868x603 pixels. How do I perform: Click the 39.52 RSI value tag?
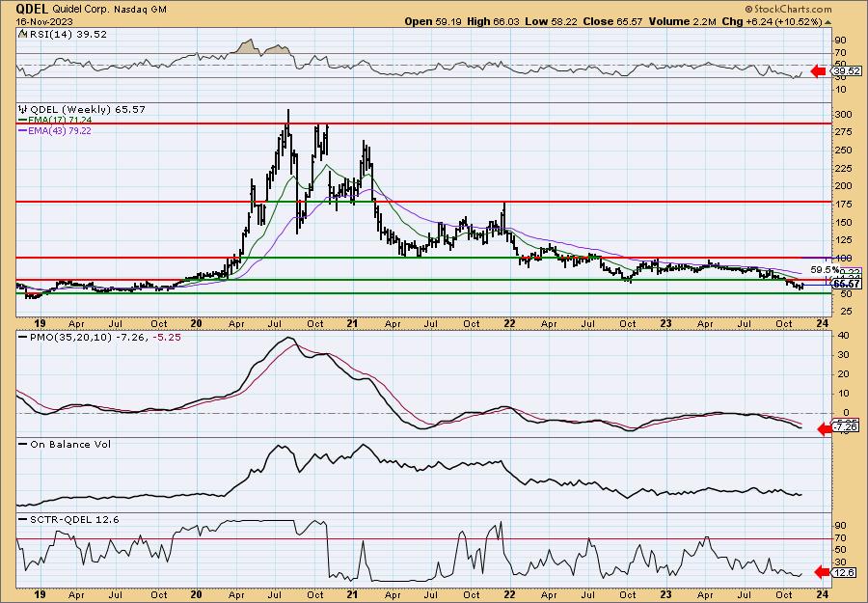847,70
